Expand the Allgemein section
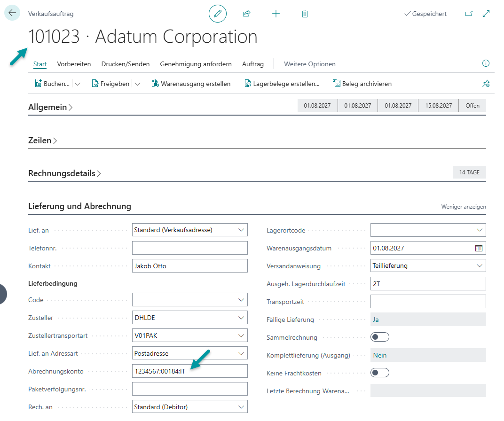 [x=50, y=107]
